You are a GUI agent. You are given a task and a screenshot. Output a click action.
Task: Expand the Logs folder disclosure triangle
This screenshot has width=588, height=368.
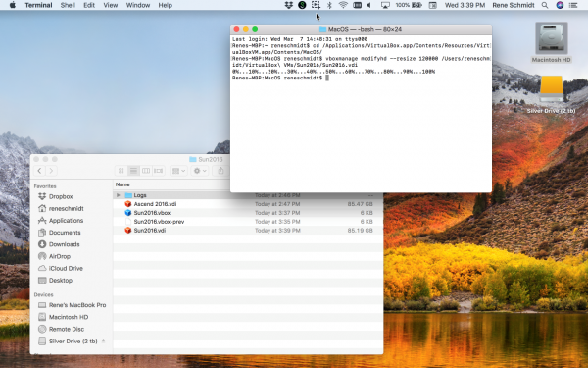[119, 195]
